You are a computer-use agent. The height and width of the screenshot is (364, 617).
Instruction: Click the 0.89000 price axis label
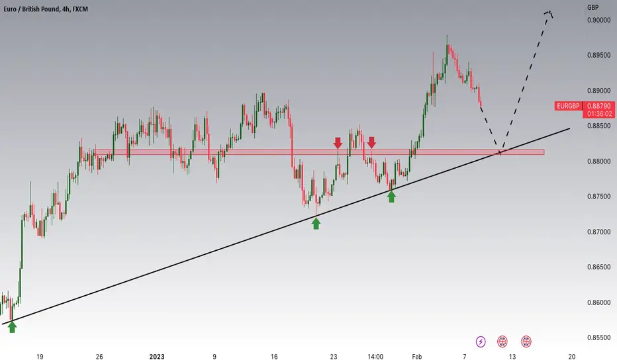pyautogui.click(x=599, y=91)
